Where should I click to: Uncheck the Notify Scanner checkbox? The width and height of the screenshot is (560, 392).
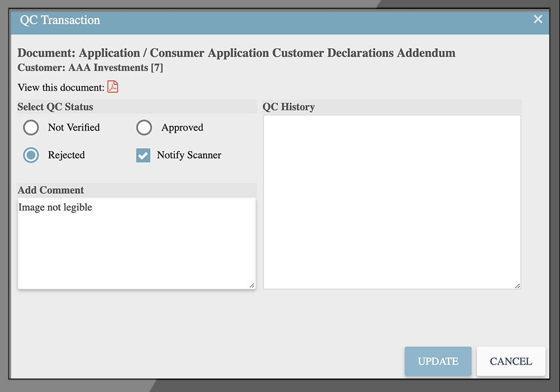click(143, 156)
